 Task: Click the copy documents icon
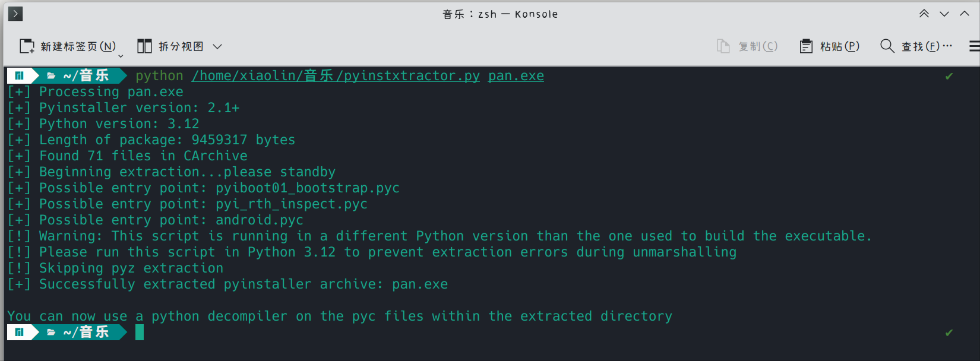(x=723, y=46)
